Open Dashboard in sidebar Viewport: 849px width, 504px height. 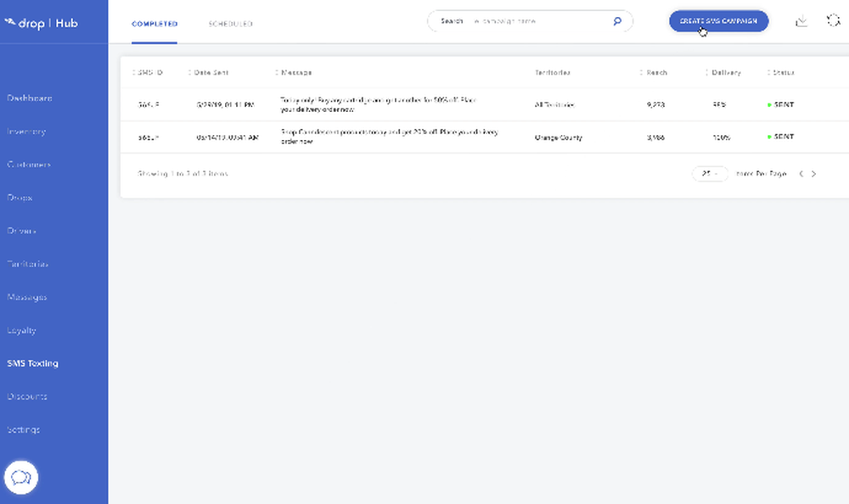click(30, 98)
